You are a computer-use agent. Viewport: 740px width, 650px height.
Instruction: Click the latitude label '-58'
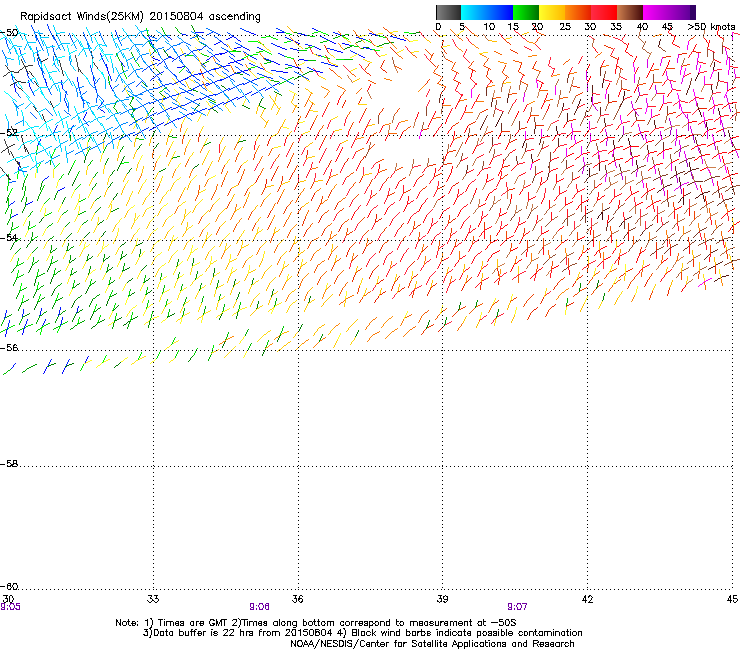click(x=9, y=464)
